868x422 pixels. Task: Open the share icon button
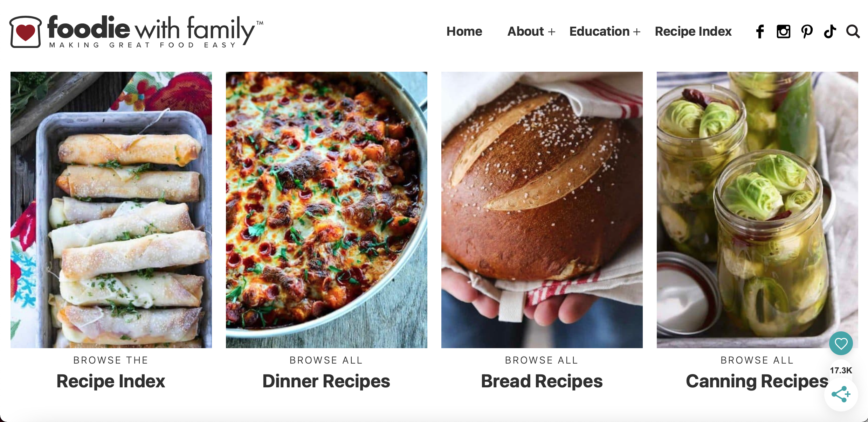point(841,394)
